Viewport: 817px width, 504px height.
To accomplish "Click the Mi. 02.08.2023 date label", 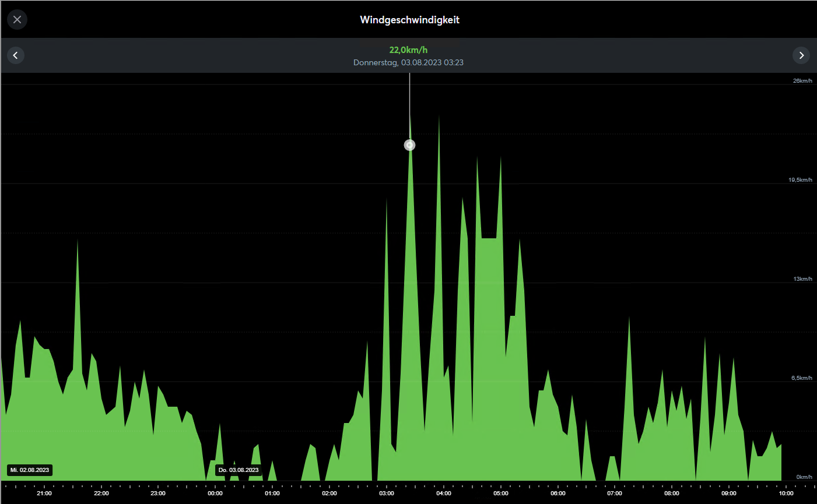I will click(x=30, y=470).
